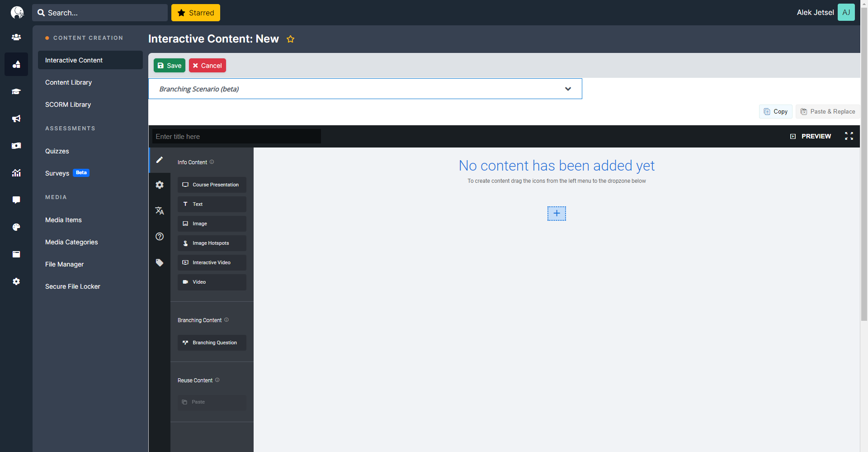
Task: Show Reuse Content info tooltip icon
Action: [217, 380]
